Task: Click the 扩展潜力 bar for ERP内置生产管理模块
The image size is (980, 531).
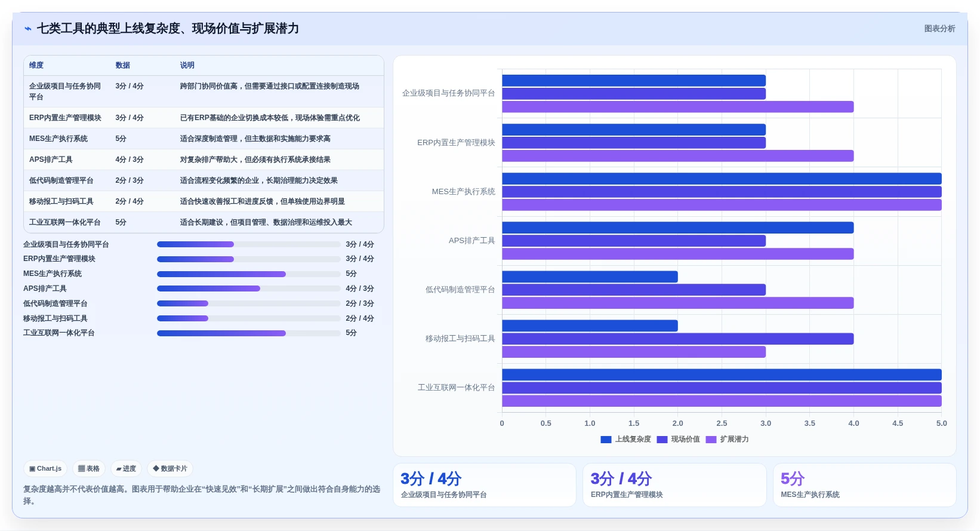Action: (x=678, y=156)
